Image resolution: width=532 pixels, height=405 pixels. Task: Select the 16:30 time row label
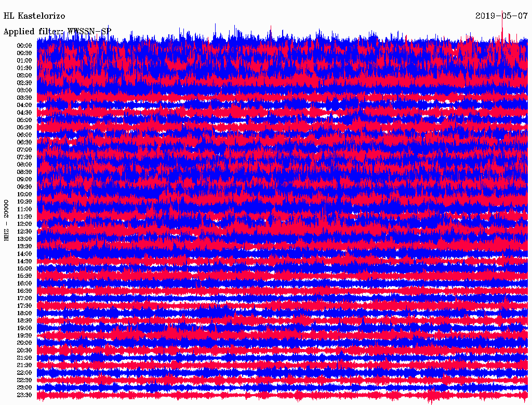[x=24, y=291]
